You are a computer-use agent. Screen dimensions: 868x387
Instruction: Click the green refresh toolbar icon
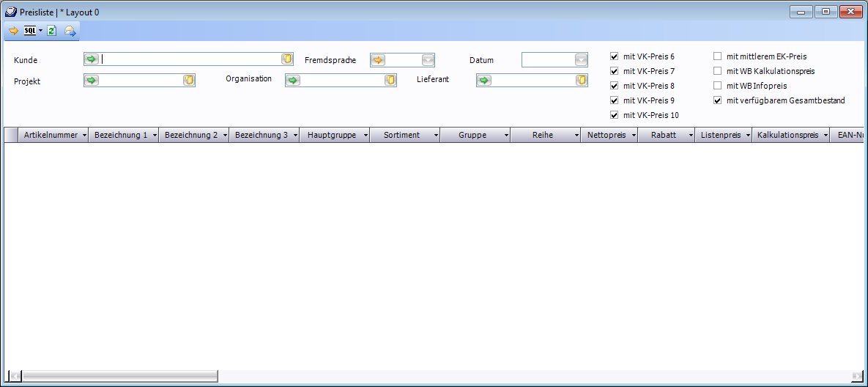[52, 31]
